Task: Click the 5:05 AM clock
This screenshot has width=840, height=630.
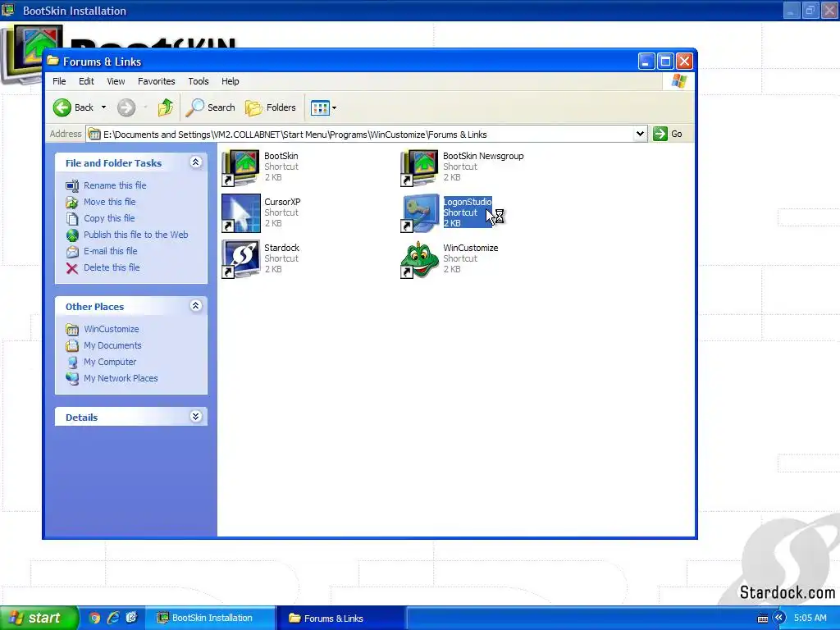Action: 810,618
